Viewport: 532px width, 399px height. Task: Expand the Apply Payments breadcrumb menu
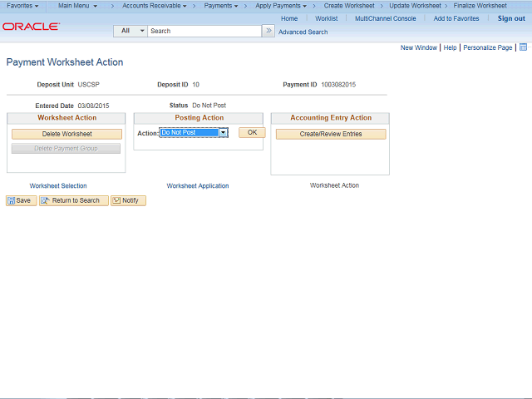point(281,6)
